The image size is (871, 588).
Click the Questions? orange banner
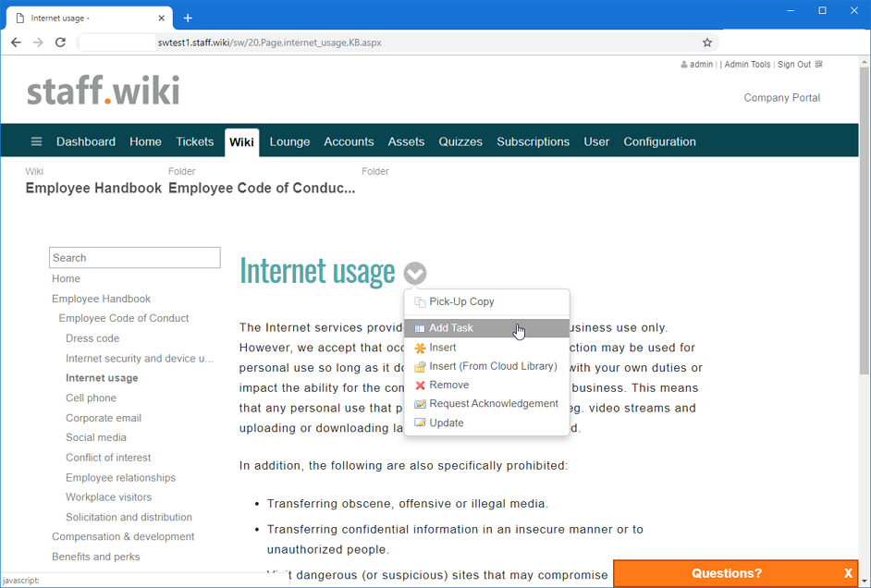[x=726, y=573]
